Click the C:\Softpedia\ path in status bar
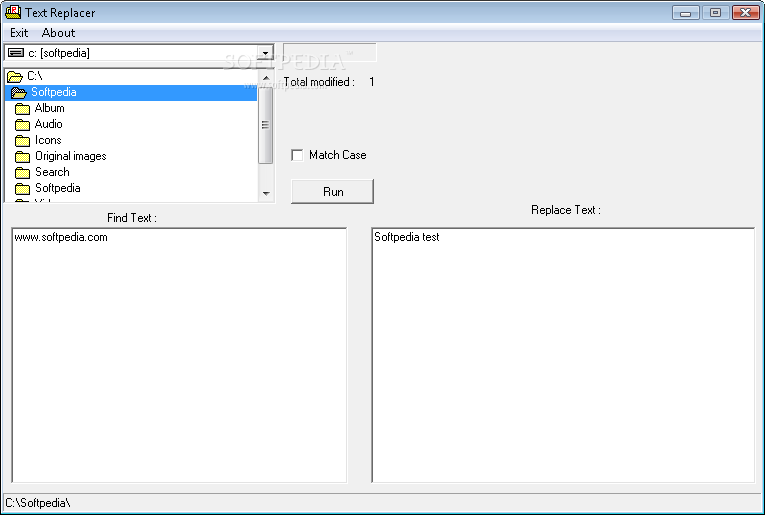The image size is (765, 515). click(x=38, y=502)
